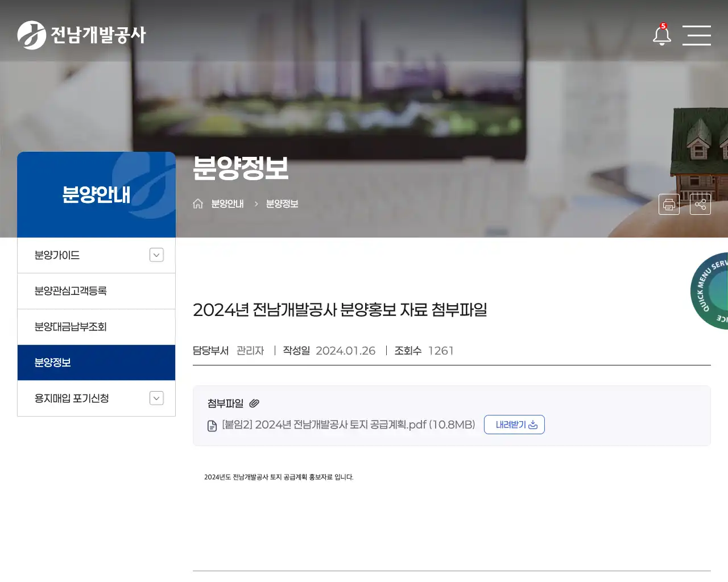Click the 분양정보 breadcrumb link
Viewport: 728px width, 582px height.
tap(282, 204)
